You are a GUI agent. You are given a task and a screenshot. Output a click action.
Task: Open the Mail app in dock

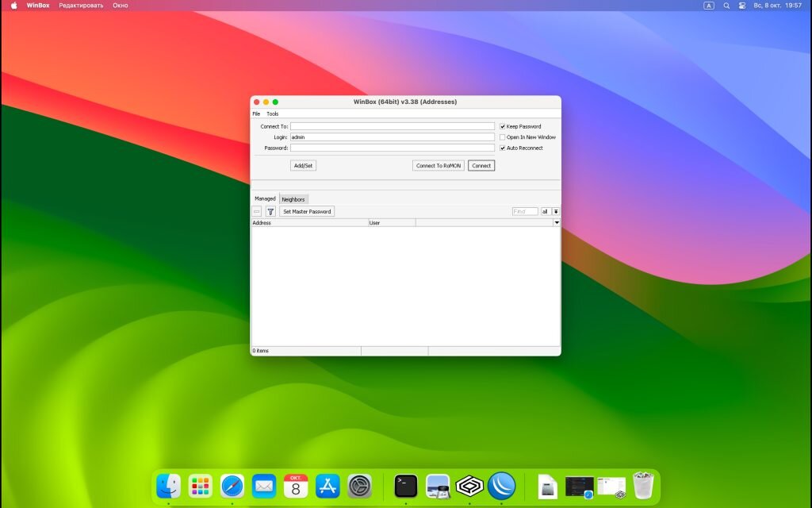pyautogui.click(x=264, y=487)
